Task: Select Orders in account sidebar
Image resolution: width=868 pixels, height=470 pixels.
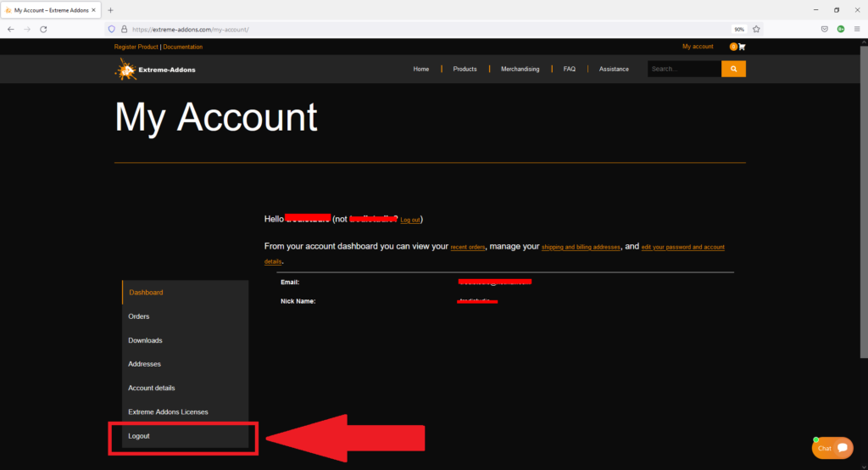Action: tap(185, 316)
